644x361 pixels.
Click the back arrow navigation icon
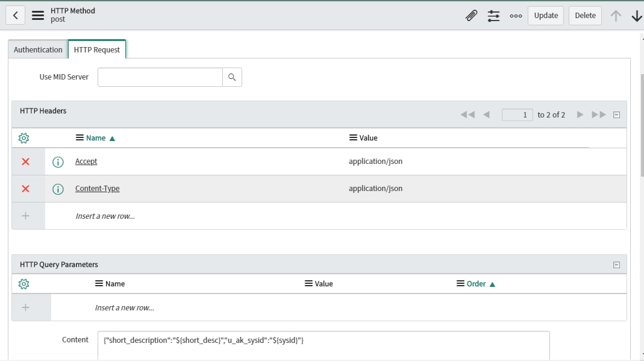click(x=14, y=15)
